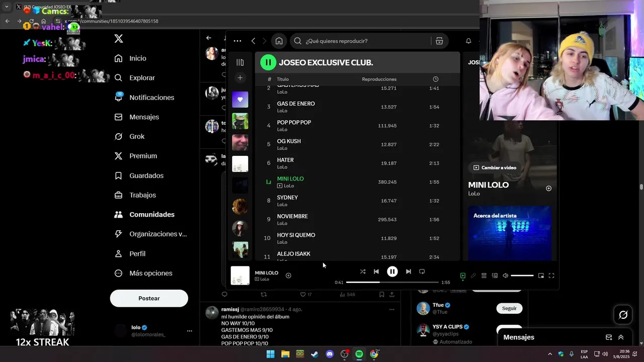
Task: Switch to video with Cambiar a video
Action: coord(495,167)
